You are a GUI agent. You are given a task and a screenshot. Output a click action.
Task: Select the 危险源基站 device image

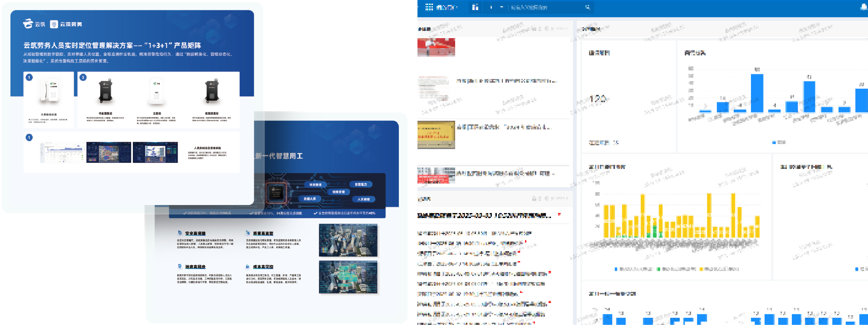point(212,91)
